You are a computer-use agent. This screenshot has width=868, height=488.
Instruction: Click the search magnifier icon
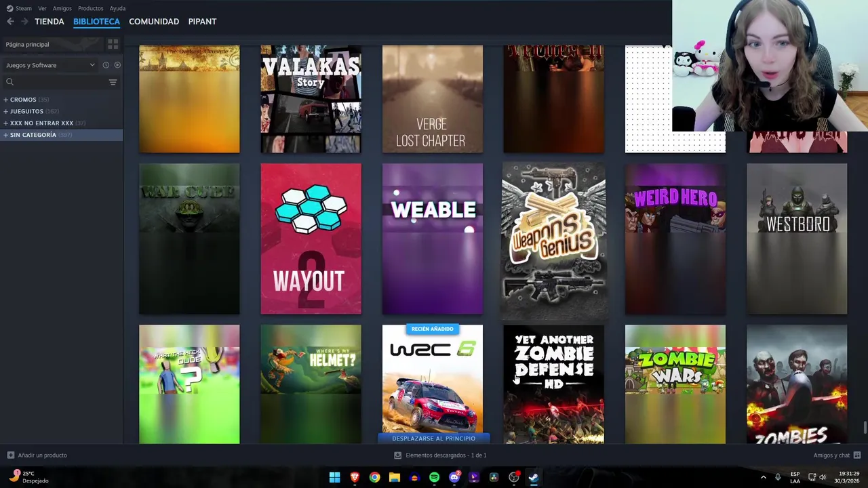click(9, 82)
